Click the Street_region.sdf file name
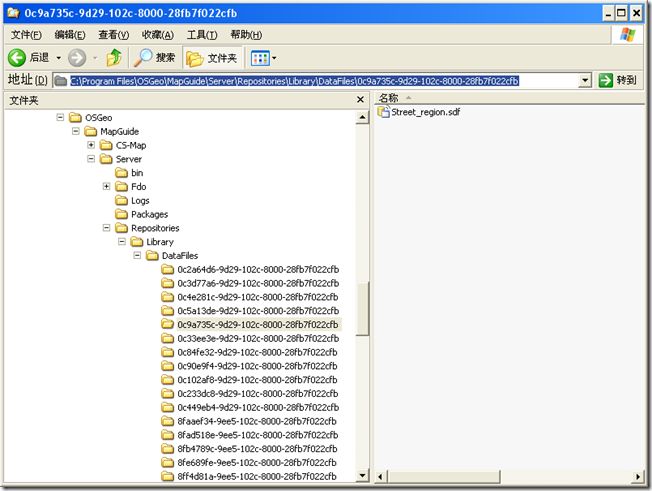 point(426,112)
